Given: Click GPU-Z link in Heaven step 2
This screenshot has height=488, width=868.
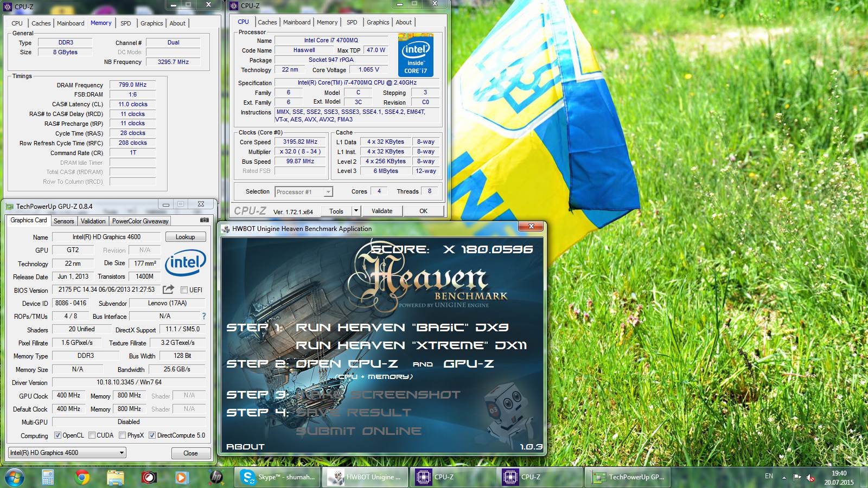Looking at the screenshot, I should click(x=469, y=364).
